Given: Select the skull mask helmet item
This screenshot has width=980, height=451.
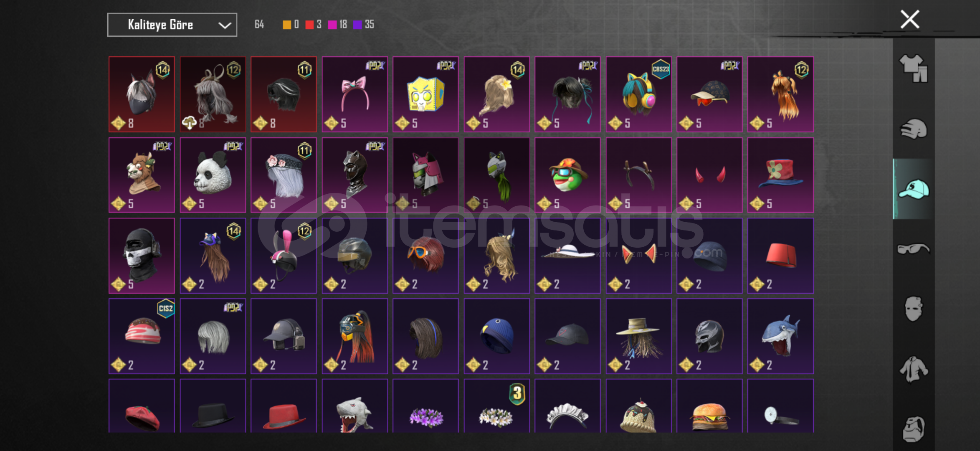Looking at the screenshot, I should [x=142, y=256].
